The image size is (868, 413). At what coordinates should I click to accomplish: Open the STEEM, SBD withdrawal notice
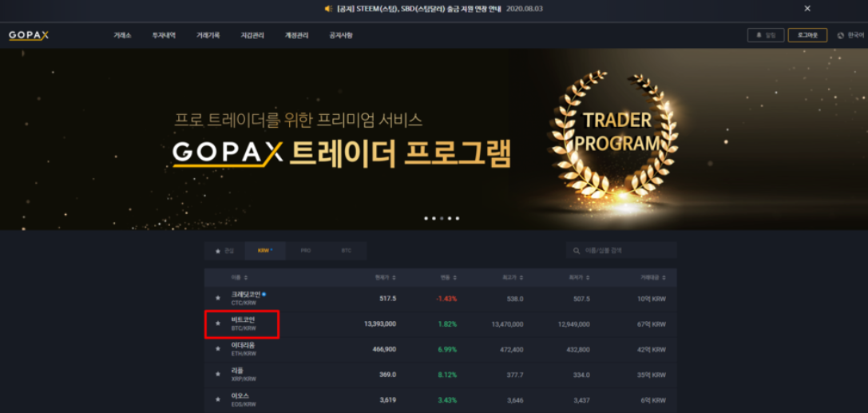(419, 9)
